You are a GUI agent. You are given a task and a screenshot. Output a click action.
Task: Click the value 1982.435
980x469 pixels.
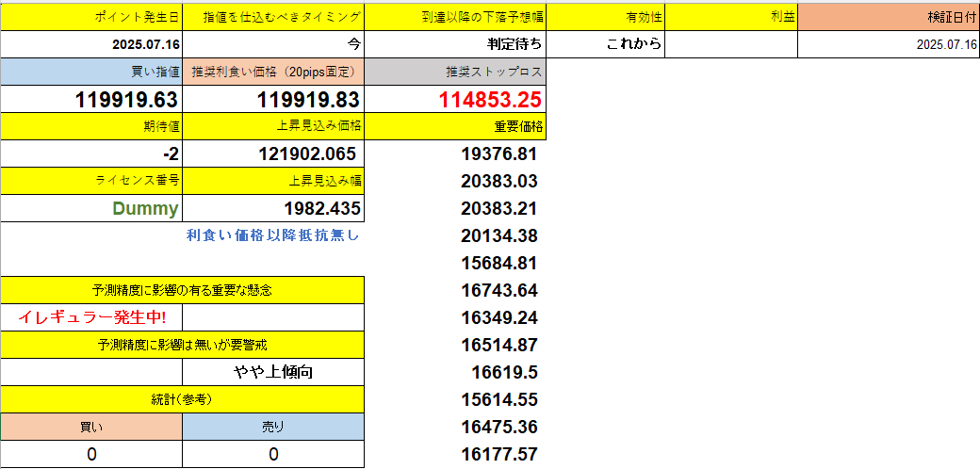pos(273,208)
